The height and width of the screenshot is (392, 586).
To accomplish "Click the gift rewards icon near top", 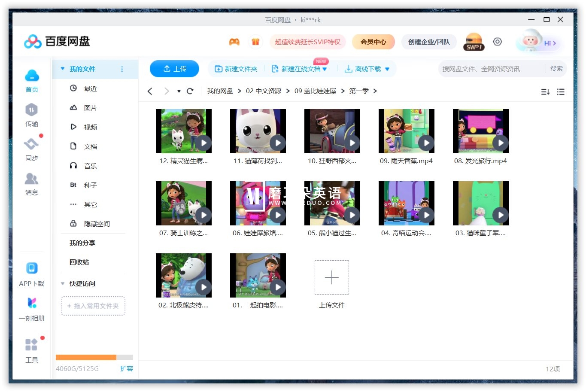I will point(255,42).
